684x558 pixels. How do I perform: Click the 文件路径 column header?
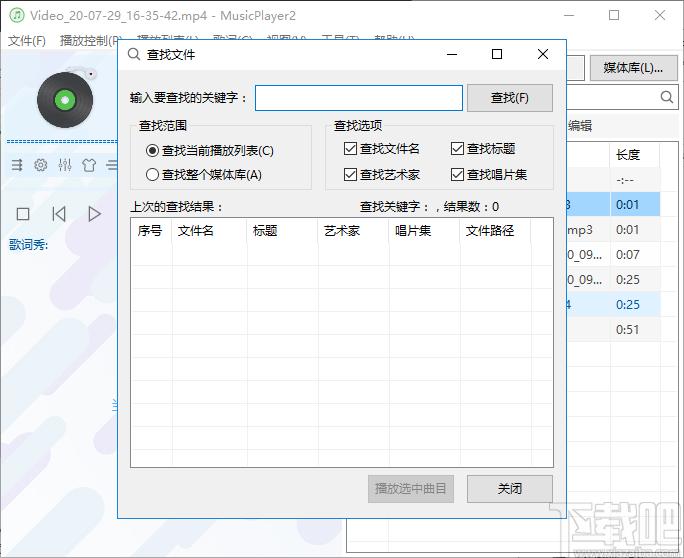(x=495, y=230)
